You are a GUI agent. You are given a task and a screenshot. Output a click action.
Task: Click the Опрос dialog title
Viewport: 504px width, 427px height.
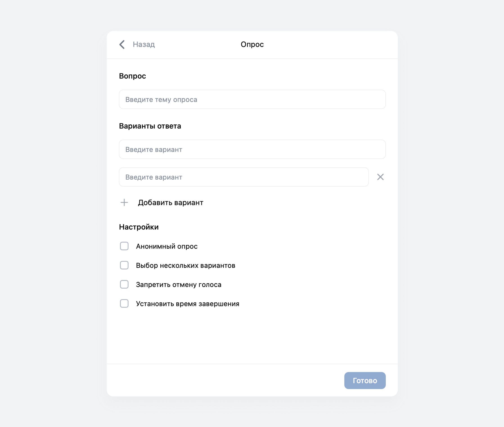point(252,44)
